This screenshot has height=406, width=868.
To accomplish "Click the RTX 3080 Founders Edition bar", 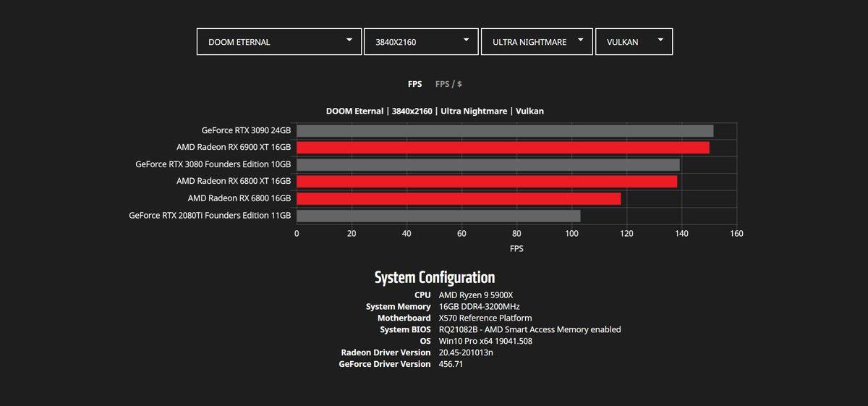I will pos(488,165).
